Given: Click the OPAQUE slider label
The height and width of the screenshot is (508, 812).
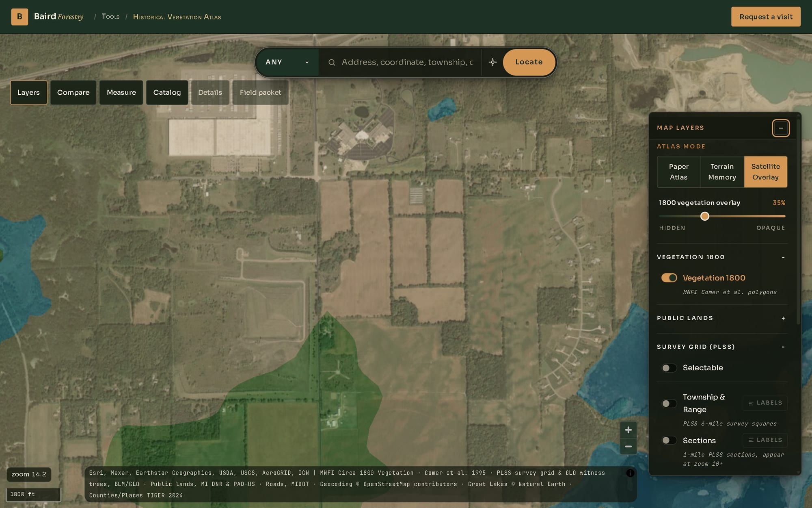Looking at the screenshot, I should point(771,228).
